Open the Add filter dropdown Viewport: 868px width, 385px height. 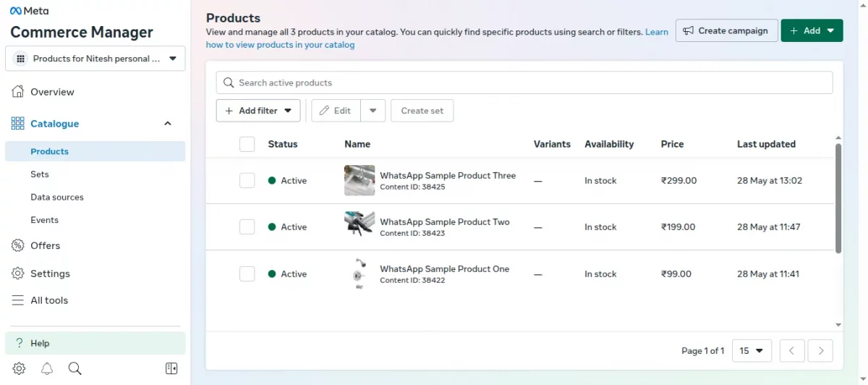coord(258,111)
